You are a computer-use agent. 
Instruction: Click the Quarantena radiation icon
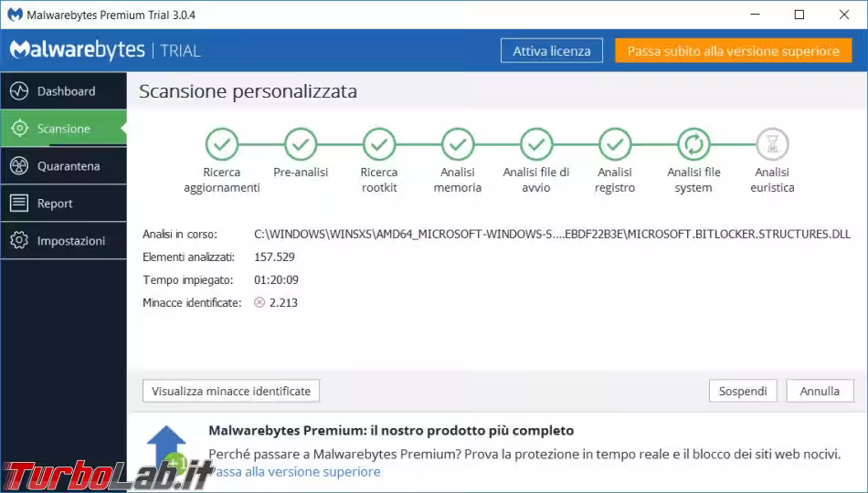[19, 166]
